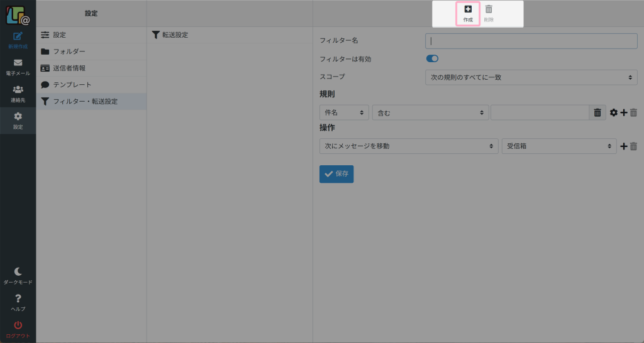Go to 電子メール mail view
This screenshot has width=644, height=343.
[18, 67]
